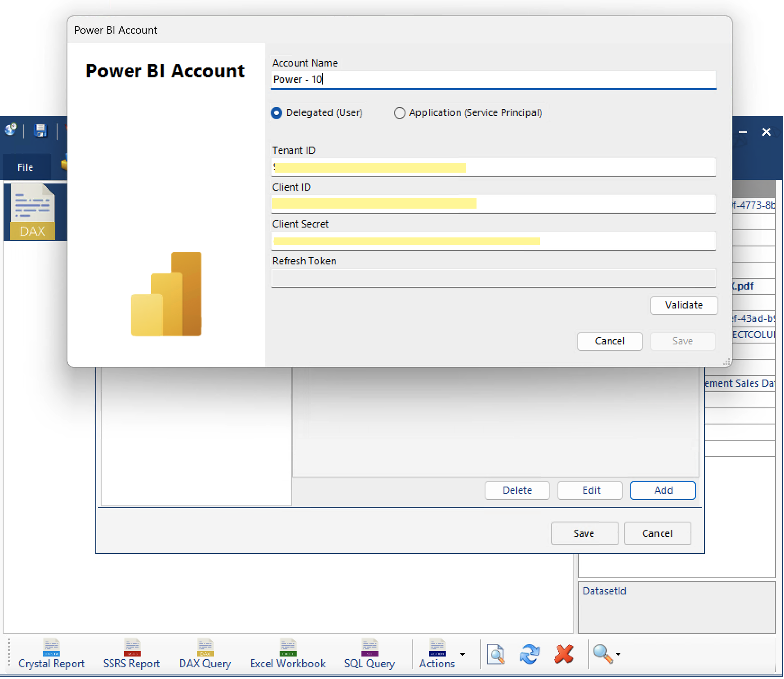This screenshot has width=784, height=679.
Task: Click the Add account button
Action: coord(663,491)
